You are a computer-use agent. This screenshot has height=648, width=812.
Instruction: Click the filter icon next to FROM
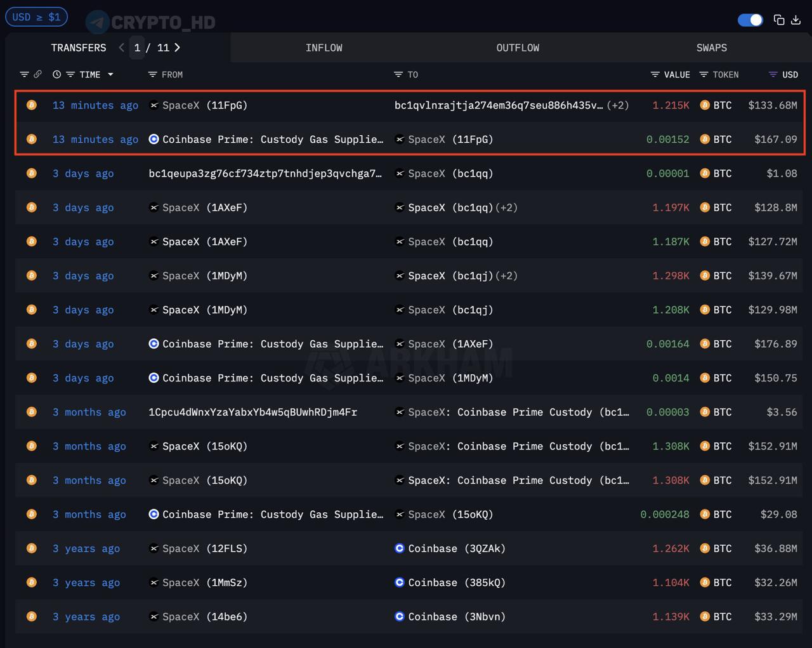coord(152,74)
